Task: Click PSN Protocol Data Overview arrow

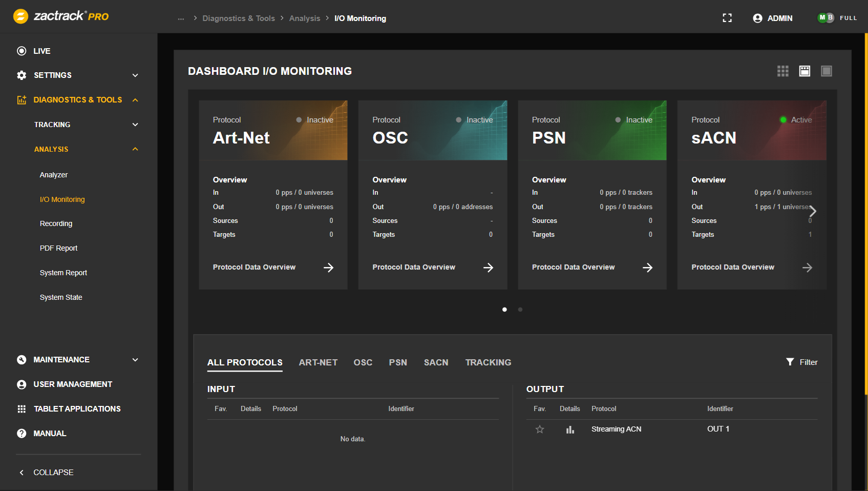Action: click(648, 268)
